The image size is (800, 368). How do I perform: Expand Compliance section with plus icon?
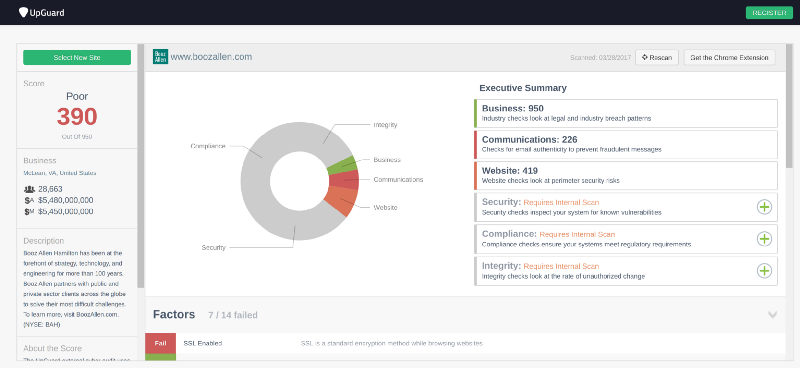coord(764,239)
